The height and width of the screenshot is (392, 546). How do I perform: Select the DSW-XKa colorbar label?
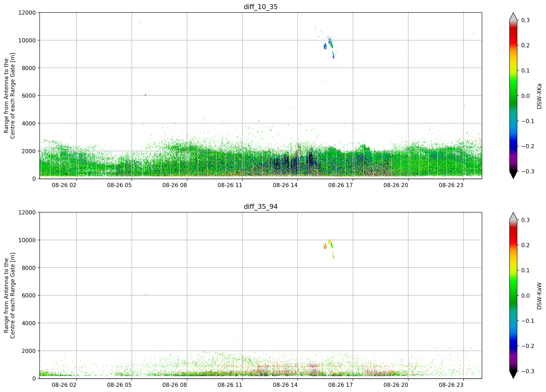[x=539, y=96]
